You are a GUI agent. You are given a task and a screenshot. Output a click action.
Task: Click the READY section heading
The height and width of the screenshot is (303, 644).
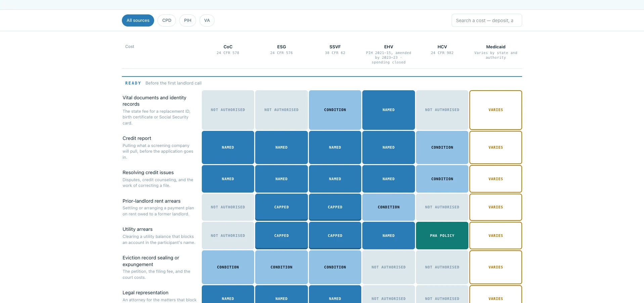(x=133, y=83)
